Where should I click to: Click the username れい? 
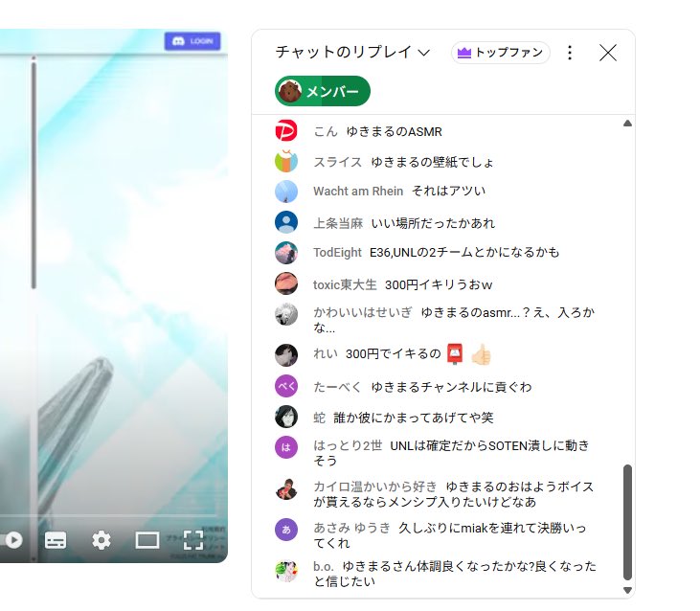coord(326,354)
